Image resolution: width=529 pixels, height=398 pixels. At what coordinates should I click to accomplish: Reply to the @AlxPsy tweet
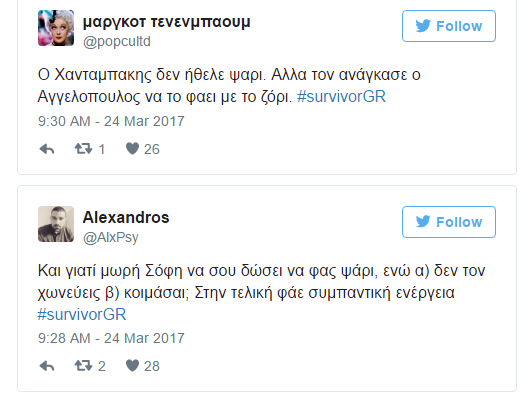47,366
